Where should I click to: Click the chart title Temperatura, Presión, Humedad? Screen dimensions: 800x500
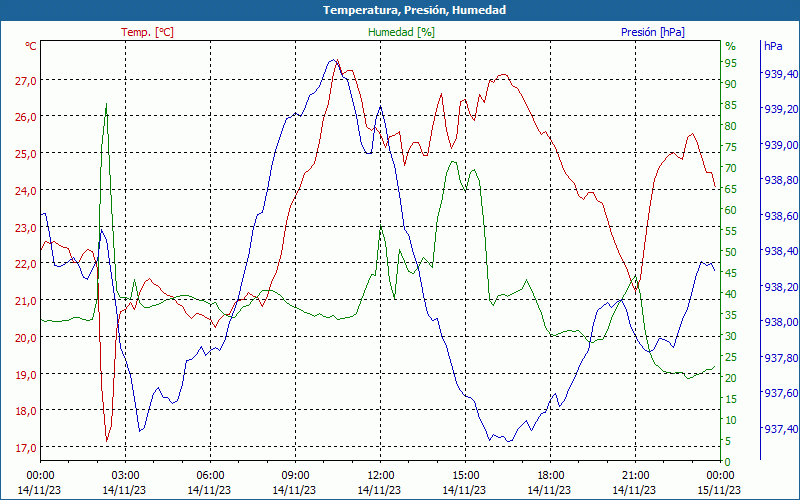click(x=414, y=10)
